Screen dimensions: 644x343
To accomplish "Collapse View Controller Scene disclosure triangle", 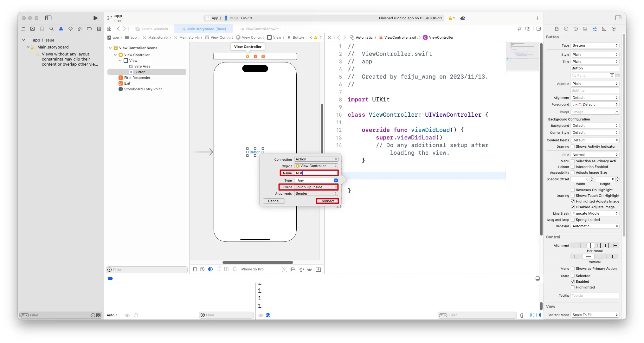I will (110, 48).
